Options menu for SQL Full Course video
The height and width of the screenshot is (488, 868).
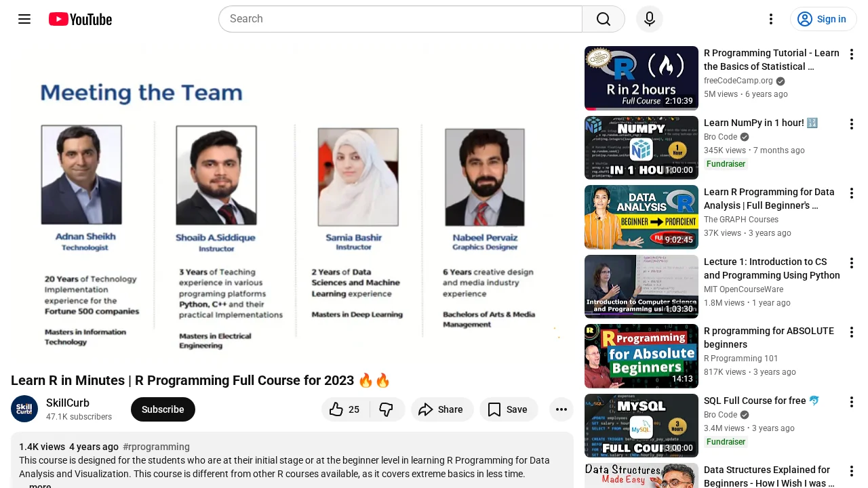[852, 402]
